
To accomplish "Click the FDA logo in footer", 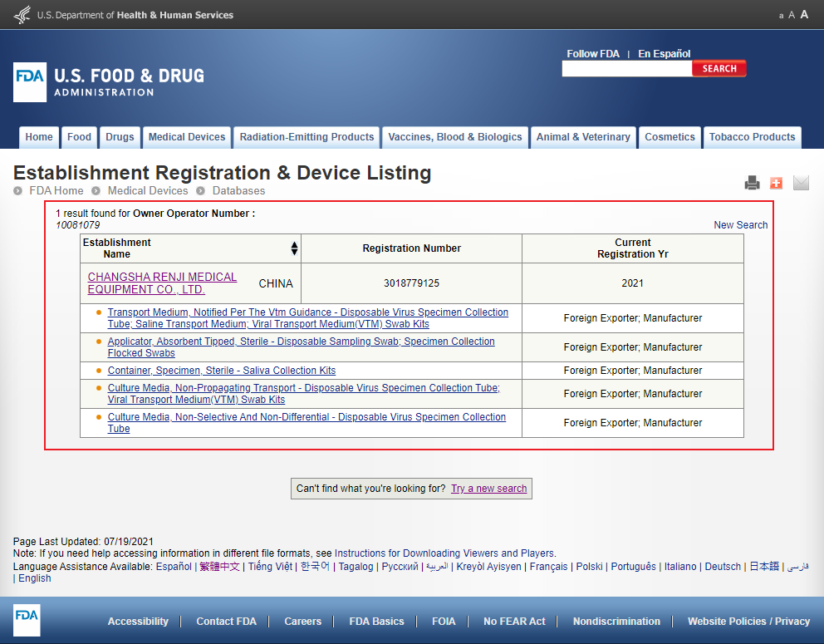I will click(27, 620).
